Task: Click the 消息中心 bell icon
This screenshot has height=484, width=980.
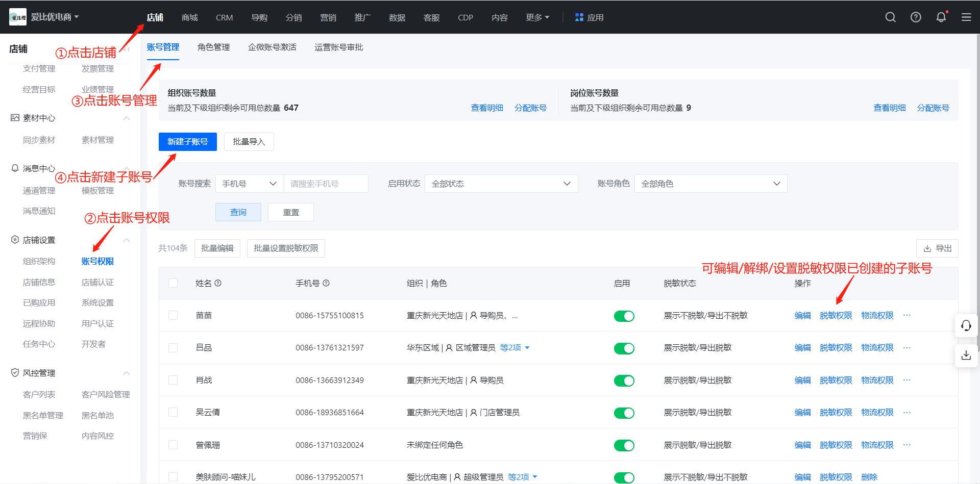Action: (x=15, y=168)
